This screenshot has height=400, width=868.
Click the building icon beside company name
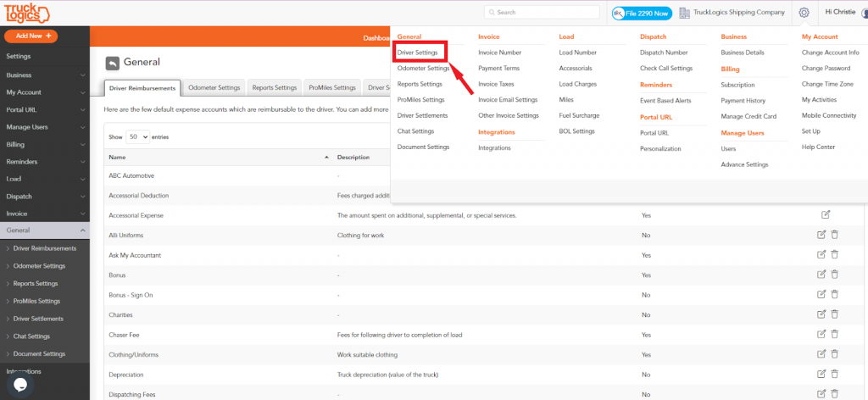pyautogui.click(x=684, y=12)
